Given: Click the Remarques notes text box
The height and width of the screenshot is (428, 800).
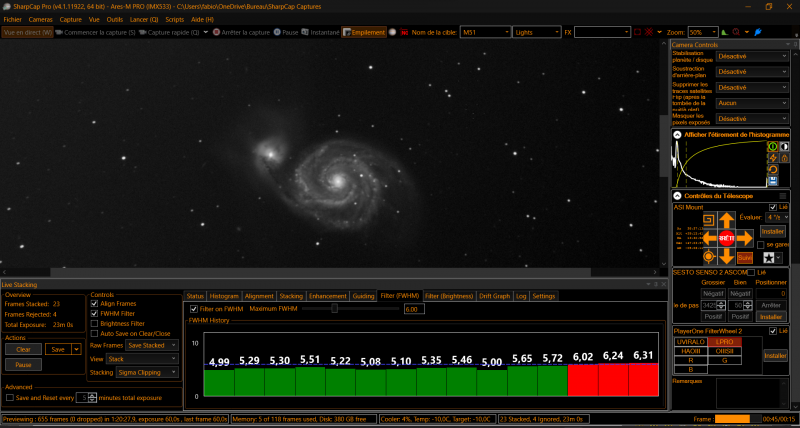Looking at the screenshot, I should coord(753,393).
